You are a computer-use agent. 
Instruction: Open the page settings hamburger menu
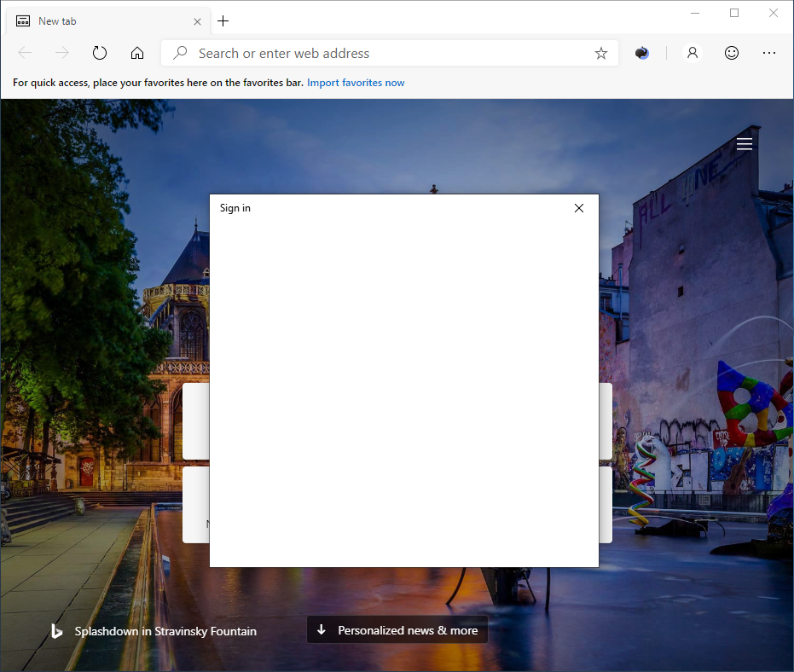(744, 142)
